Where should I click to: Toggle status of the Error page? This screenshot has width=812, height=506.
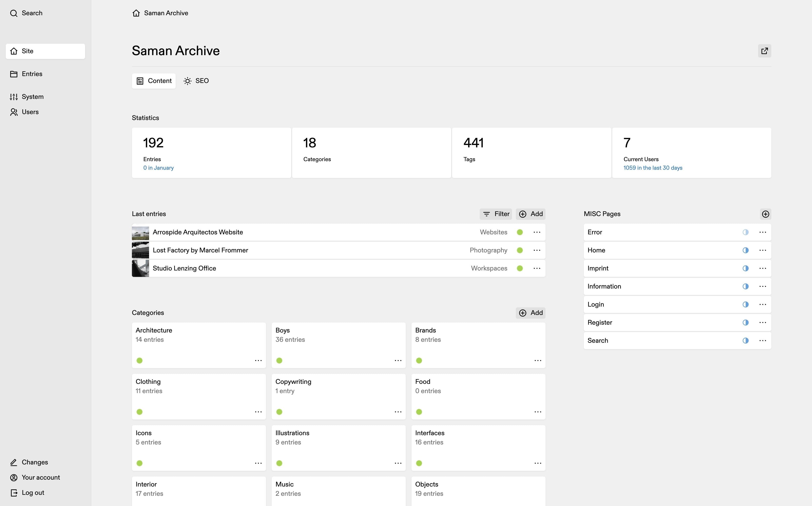point(745,232)
